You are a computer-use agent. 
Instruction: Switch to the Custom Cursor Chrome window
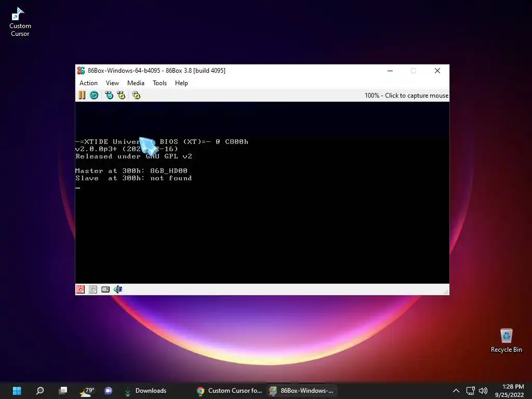pyautogui.click(x=229, y=391)
